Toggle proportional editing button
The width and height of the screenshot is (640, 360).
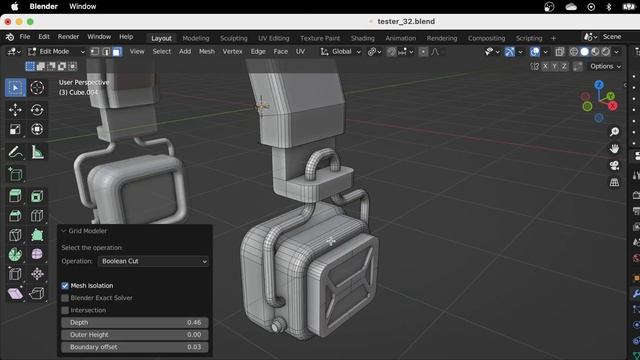coord(423,52)
